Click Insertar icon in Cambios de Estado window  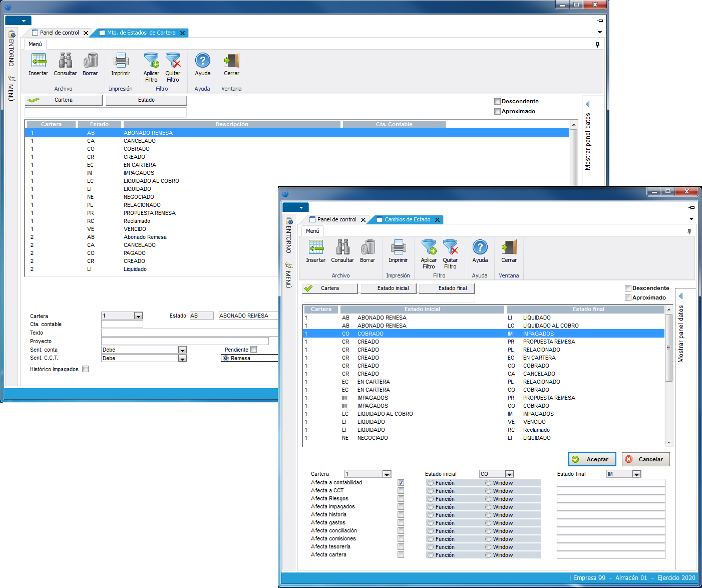[x=315, y=247]
